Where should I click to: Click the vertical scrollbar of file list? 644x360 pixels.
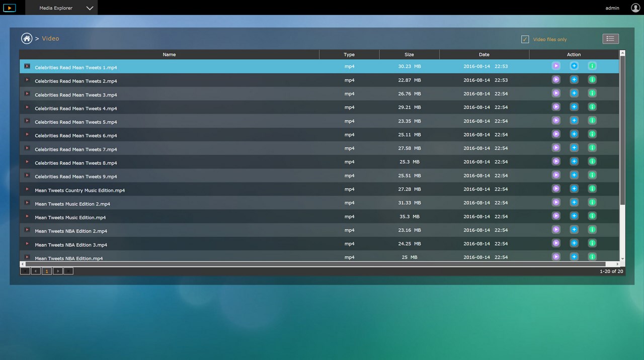622,130
